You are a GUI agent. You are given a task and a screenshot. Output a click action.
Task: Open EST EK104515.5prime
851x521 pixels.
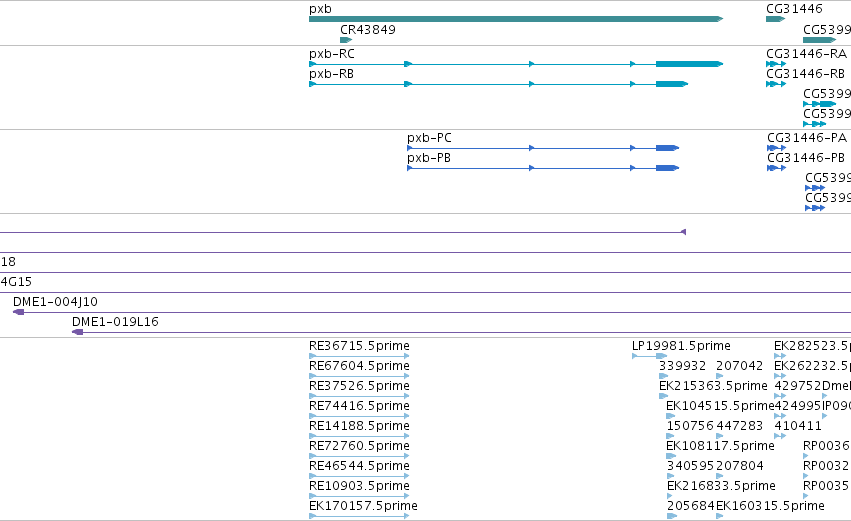point(720,406)
